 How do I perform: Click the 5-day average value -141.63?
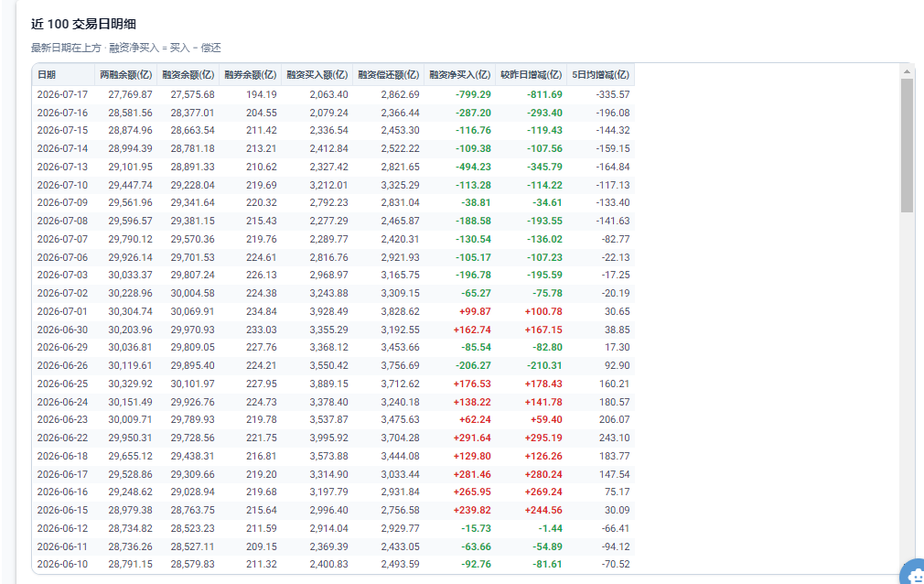[x=613, y=221]
